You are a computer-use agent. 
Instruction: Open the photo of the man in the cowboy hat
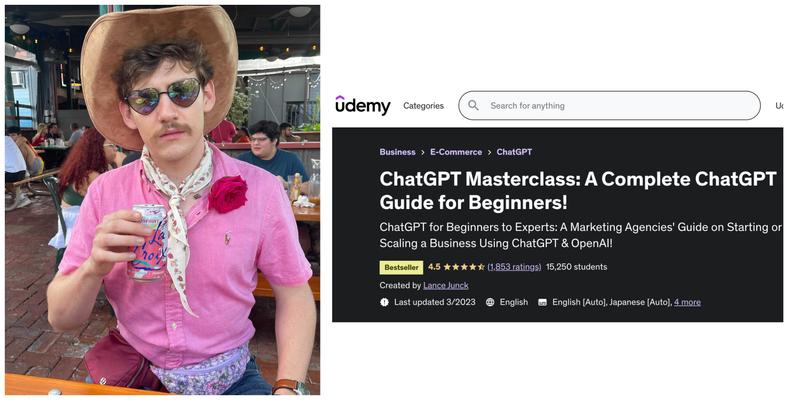[x=162, y=200]
